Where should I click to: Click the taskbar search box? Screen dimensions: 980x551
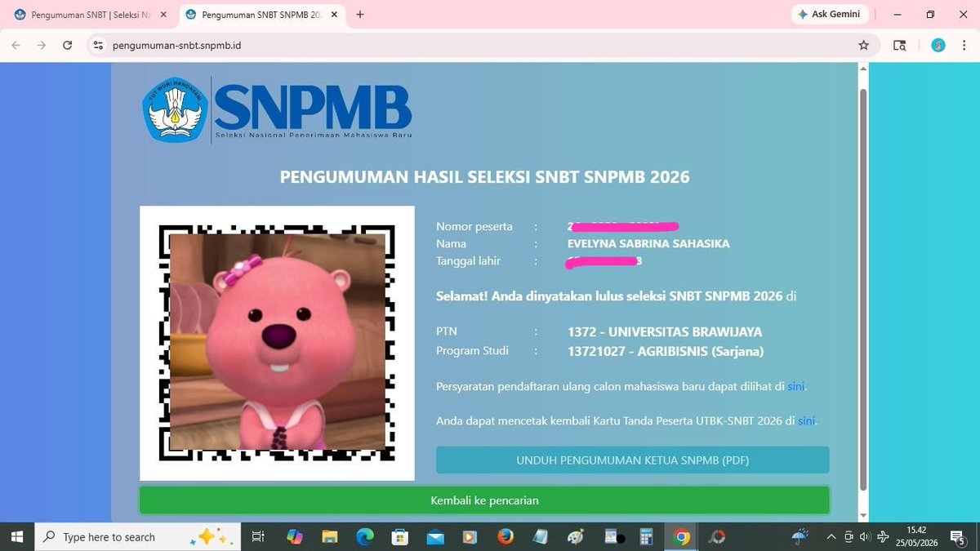(137, 536)
